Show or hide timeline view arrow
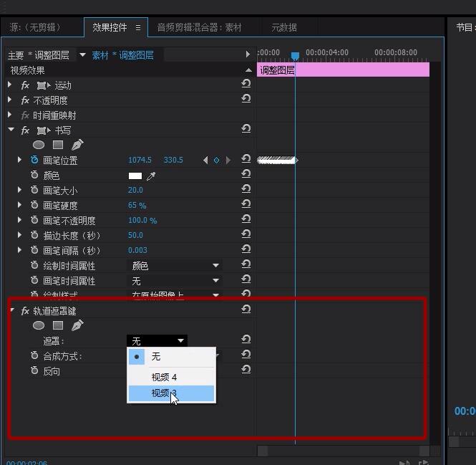476x465 pixels. 248,54
